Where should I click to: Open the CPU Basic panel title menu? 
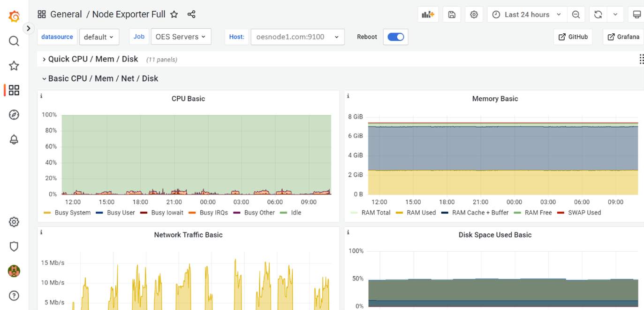(188, 99)
